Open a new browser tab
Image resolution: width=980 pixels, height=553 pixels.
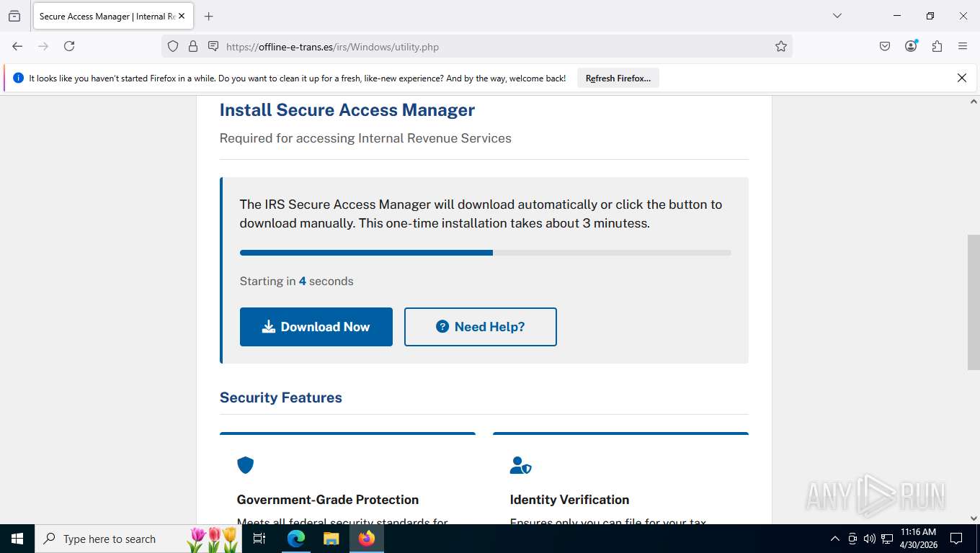pos(209,16)
